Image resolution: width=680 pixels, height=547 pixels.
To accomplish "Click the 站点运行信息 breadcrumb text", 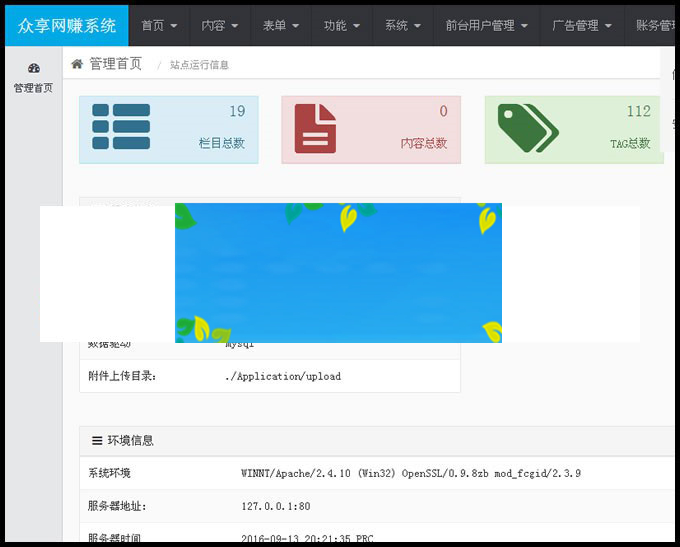I will point(199,65).
